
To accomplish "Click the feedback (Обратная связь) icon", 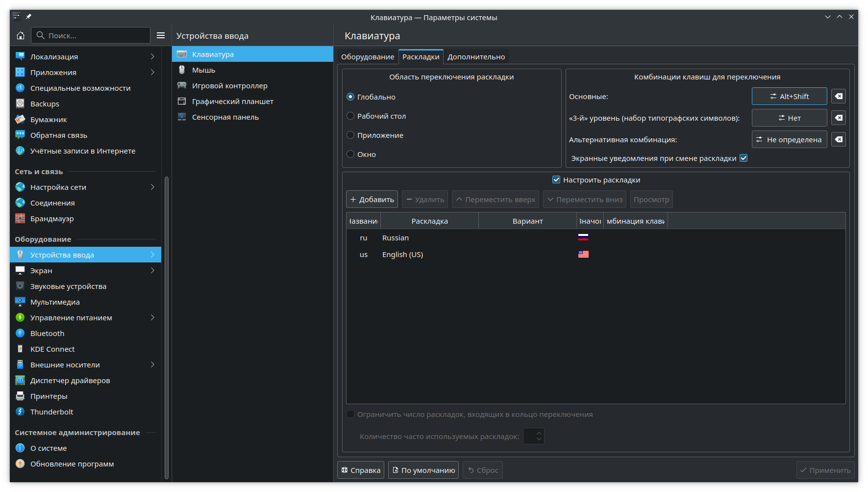I will click(x=20, y=135).
